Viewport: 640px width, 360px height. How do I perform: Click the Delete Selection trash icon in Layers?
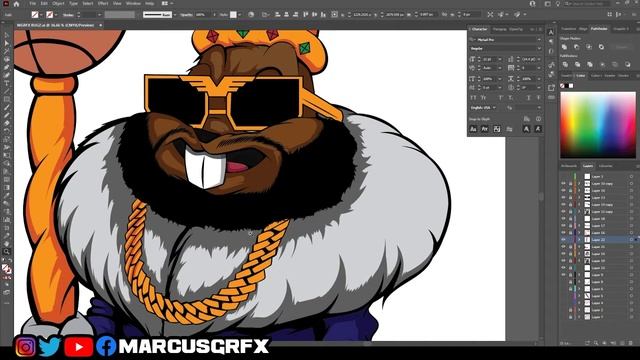631,343
